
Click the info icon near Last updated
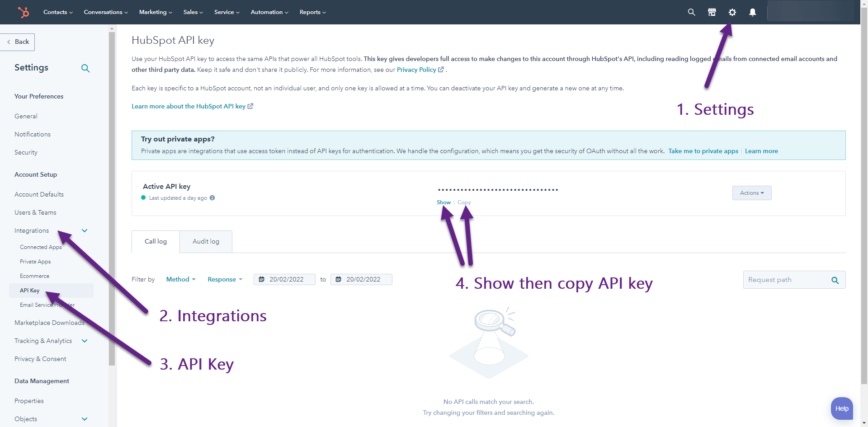pos(212,198)
